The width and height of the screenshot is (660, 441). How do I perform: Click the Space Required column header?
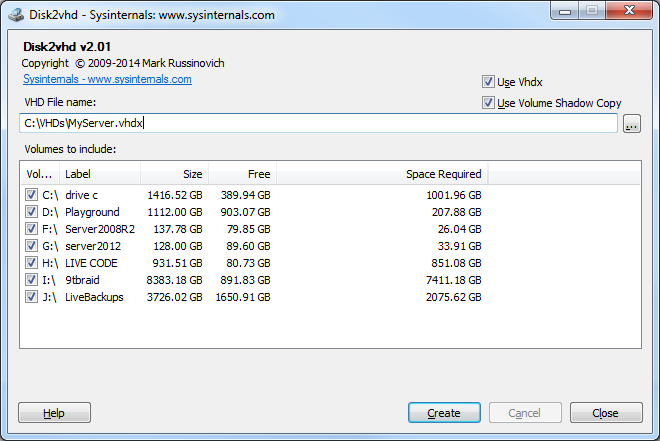click(382, 174)
